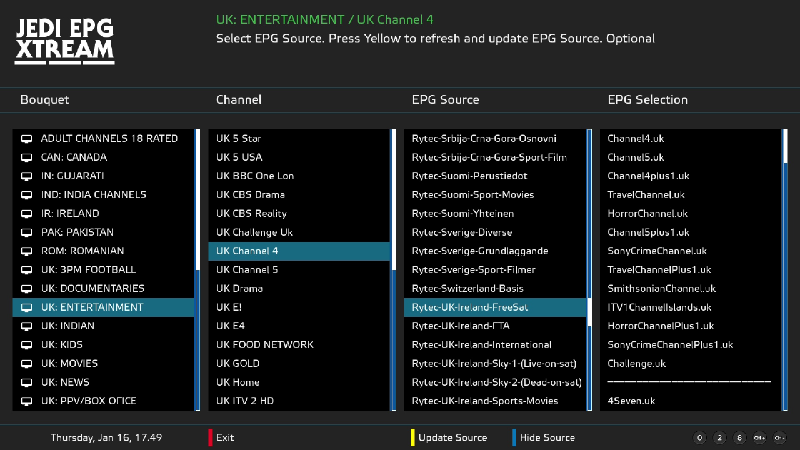Select Channel4plus1.uk in EPG Selection

(691, 176)
